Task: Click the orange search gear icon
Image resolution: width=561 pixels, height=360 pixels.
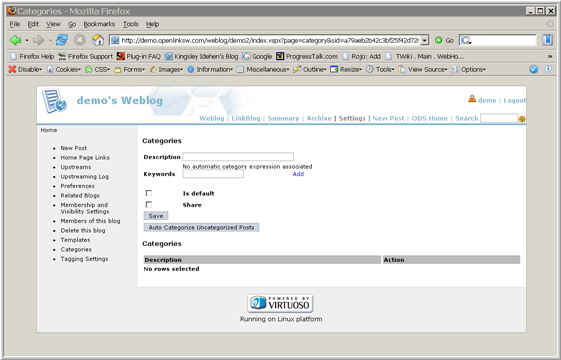Action: click(522, 119)
